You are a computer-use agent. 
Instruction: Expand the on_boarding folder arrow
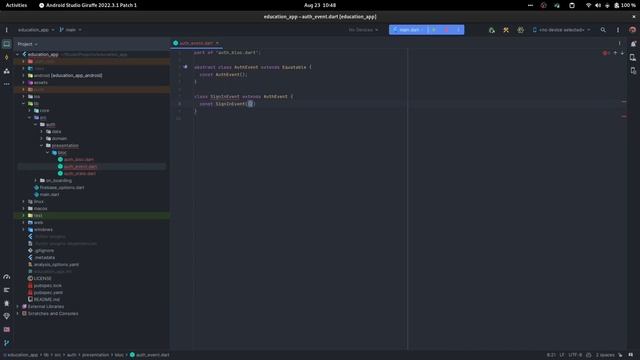tap(36, 180)
